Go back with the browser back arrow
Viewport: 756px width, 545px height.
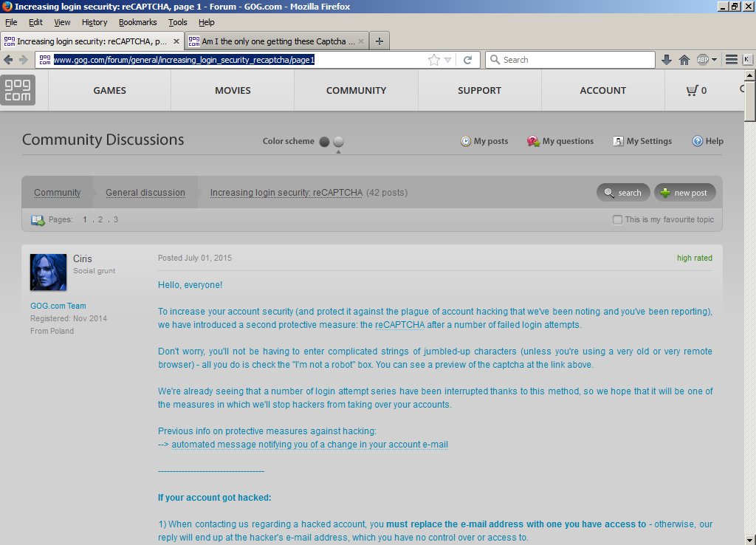coord(8,60)
